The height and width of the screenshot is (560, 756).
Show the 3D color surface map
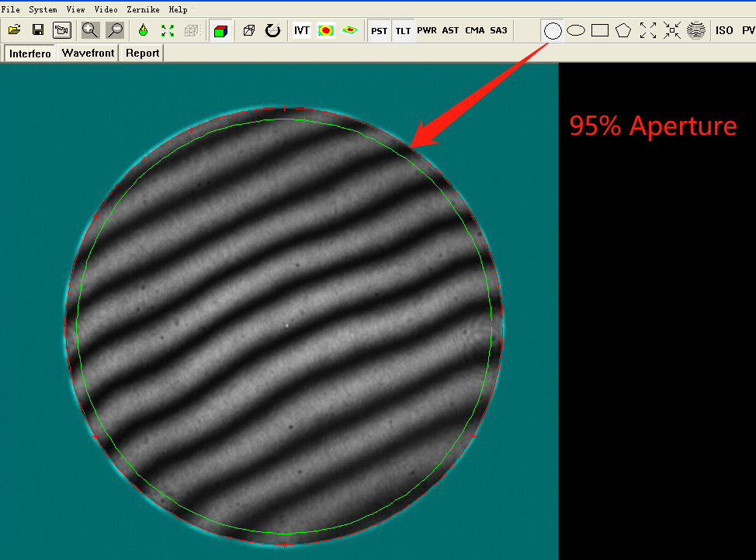[350, 30]
